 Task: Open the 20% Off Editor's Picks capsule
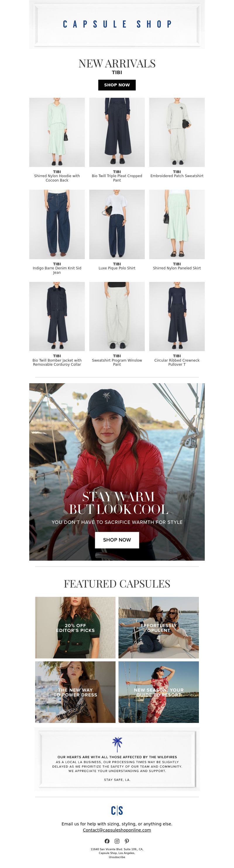(75, 628)
